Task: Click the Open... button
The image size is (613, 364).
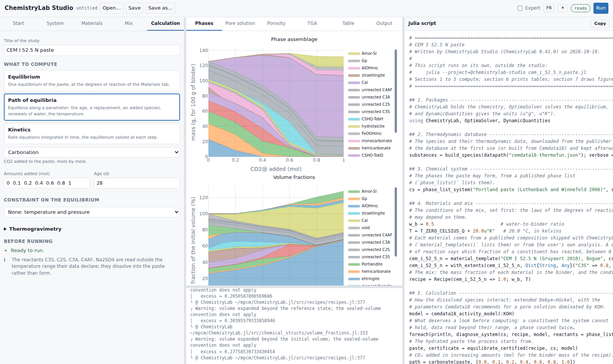Action: pyautogui.click(x=112, y=8)
